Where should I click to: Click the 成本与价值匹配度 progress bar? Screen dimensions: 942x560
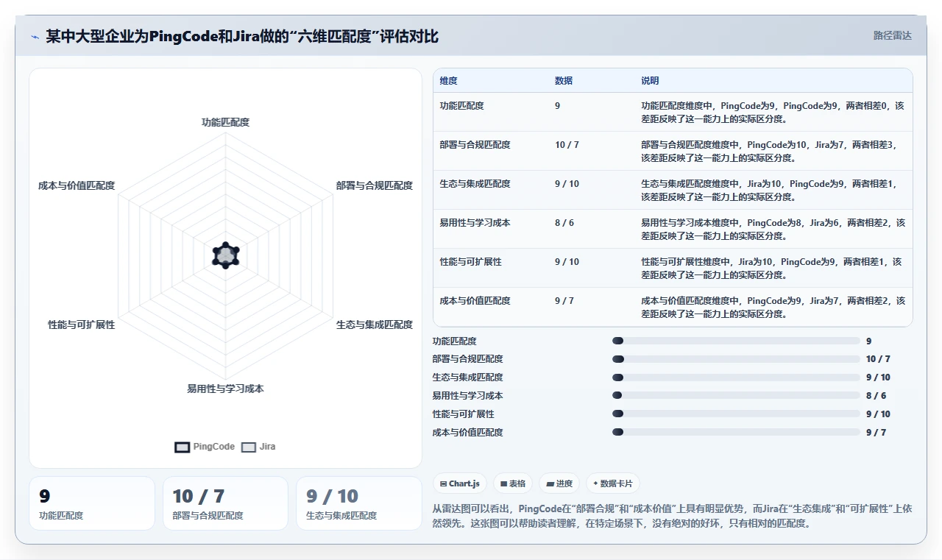(x=736, y=432)
